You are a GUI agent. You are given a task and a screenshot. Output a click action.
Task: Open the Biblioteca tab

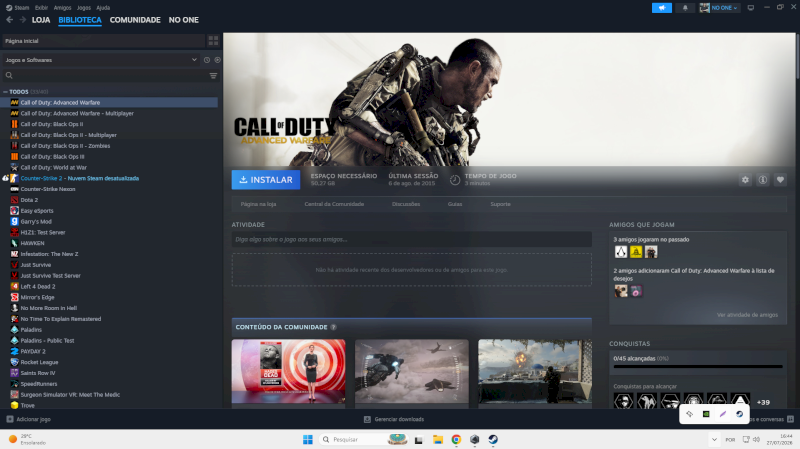tap(80, 20)
